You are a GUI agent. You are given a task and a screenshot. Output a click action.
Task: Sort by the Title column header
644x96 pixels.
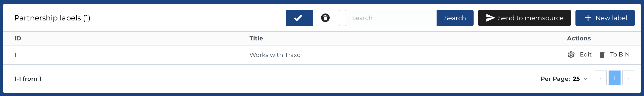[x=256, y=38]
